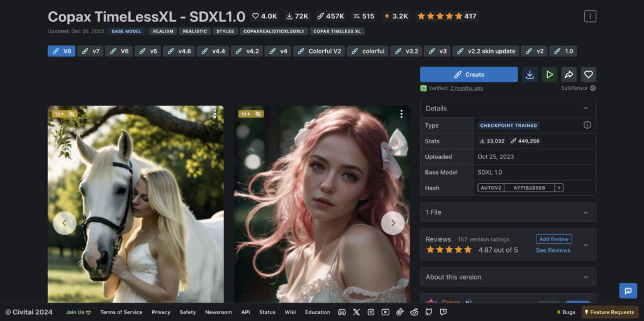Click the 515 comments stat badge
The width and height of the screenshot is (644, 321).
pos(364,16)
